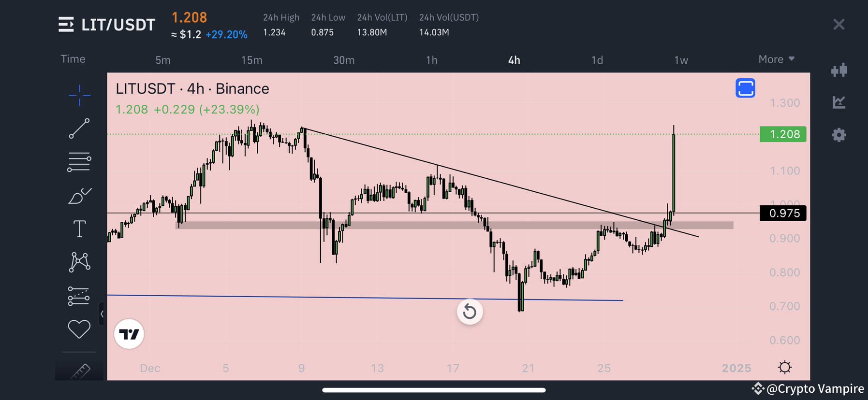Open the indicators panel icon
The image size is (868, 400).
[x=839, y=102]
